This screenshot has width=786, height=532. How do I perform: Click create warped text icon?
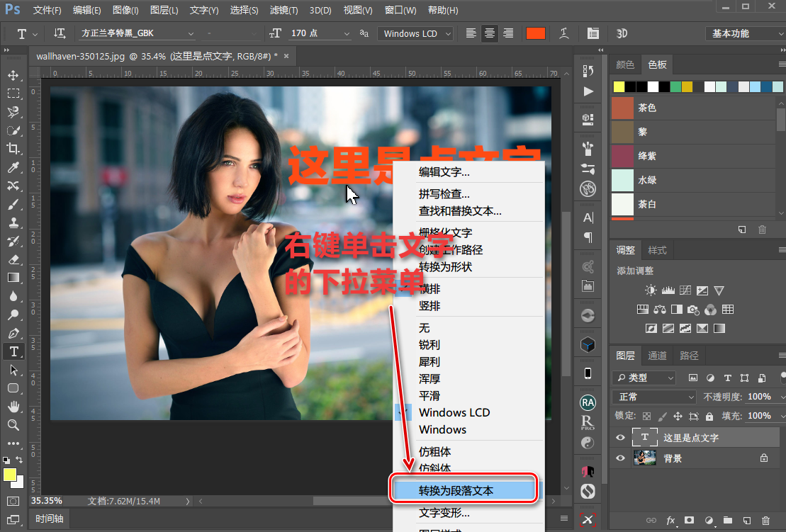click(x=564, y=33)
